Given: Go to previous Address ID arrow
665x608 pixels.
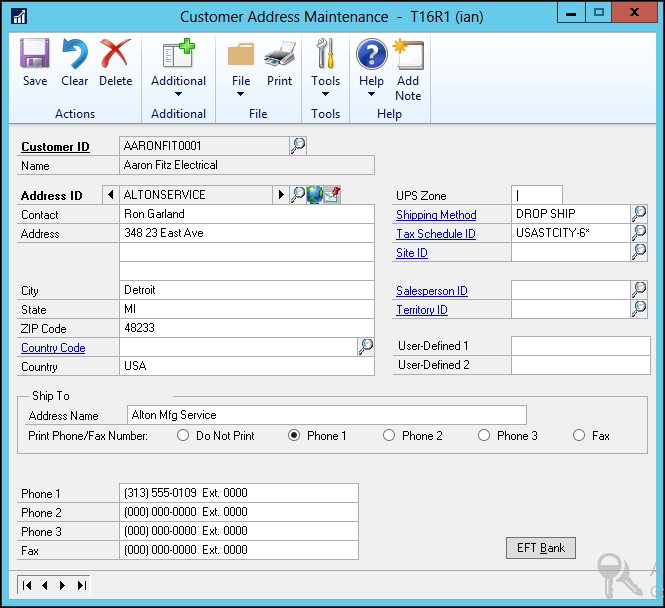Looking at the screenshot, I should [x=111, y=195].
